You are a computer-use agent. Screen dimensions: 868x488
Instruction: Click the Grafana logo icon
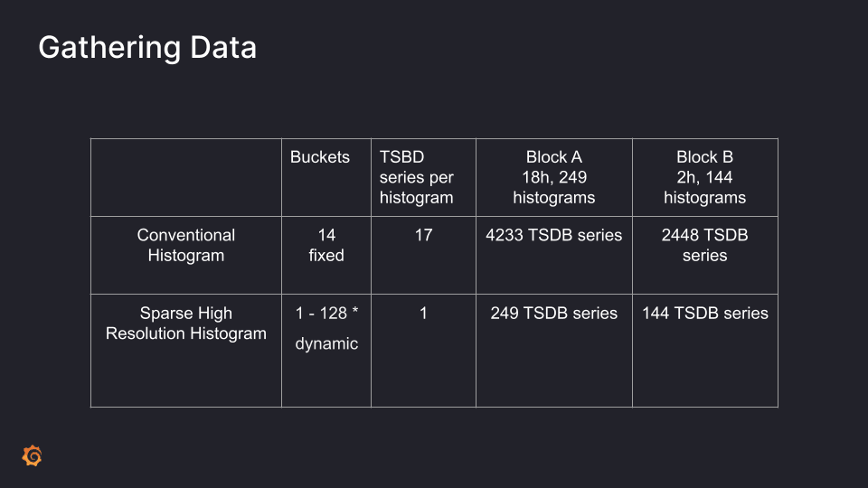[32, 456]
